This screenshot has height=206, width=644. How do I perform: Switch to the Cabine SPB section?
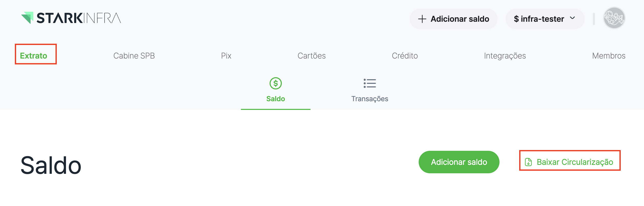click(x=134, y=56)
